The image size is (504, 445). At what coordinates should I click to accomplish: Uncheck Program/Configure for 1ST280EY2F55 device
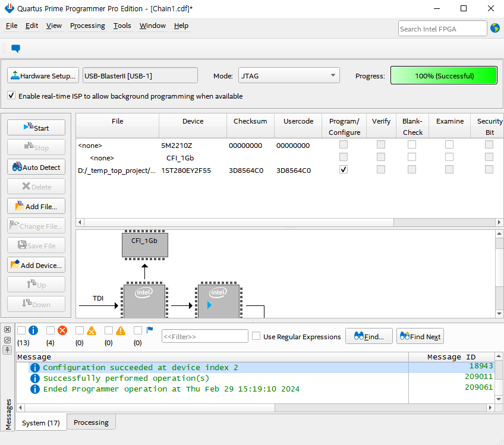click(x=344, y=170)
